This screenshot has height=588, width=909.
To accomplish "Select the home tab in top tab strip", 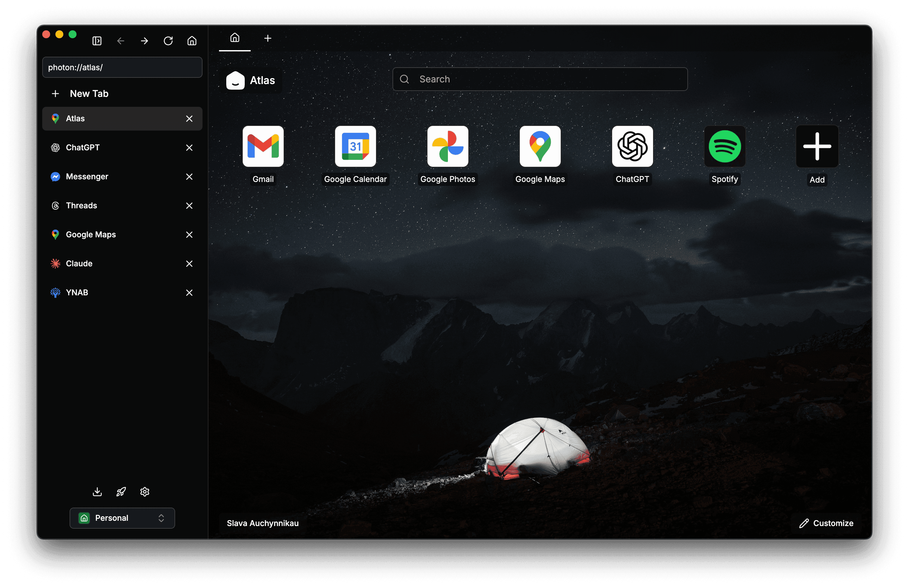I will click(235, 38).
